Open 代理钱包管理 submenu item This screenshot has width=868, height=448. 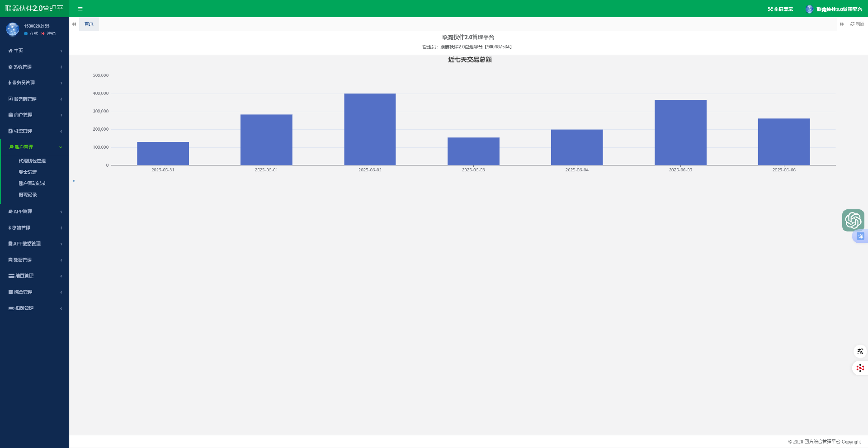coord(32,161)
